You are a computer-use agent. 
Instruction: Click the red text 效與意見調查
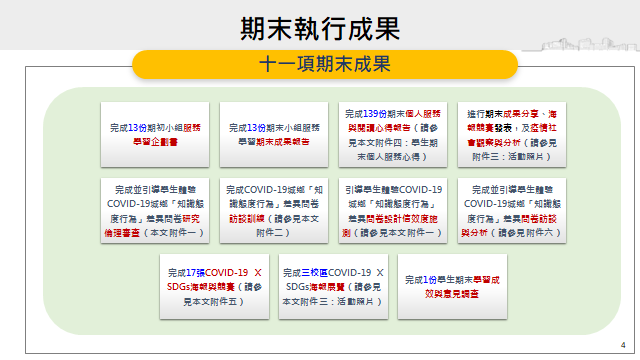(x=451, y=294)
